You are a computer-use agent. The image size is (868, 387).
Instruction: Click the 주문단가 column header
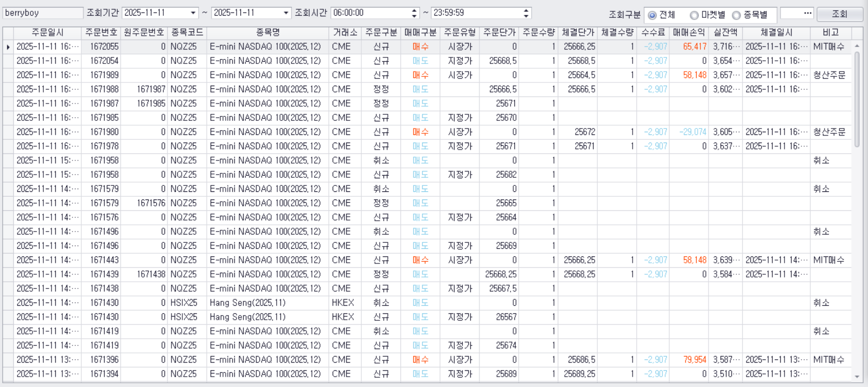point(500,33)
